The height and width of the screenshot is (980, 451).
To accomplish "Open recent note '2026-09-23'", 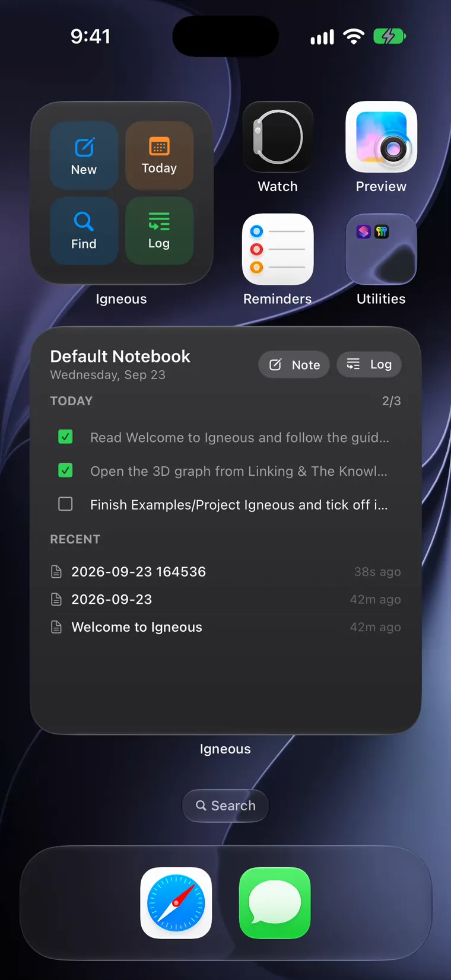I will coord(225,599).
